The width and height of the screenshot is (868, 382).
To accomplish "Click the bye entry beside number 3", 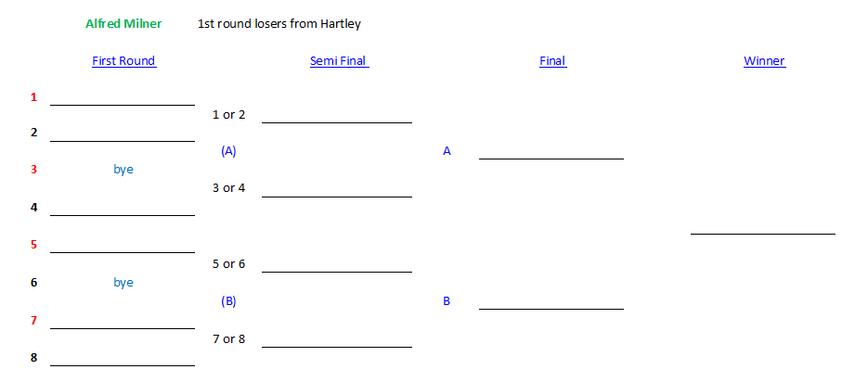I will (123, 170).
